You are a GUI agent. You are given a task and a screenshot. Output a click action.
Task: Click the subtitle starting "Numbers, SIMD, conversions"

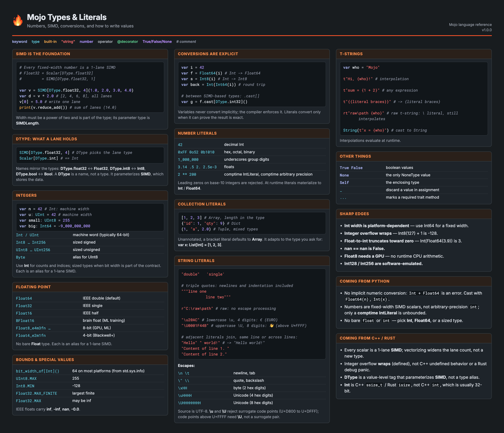(80, 26)
